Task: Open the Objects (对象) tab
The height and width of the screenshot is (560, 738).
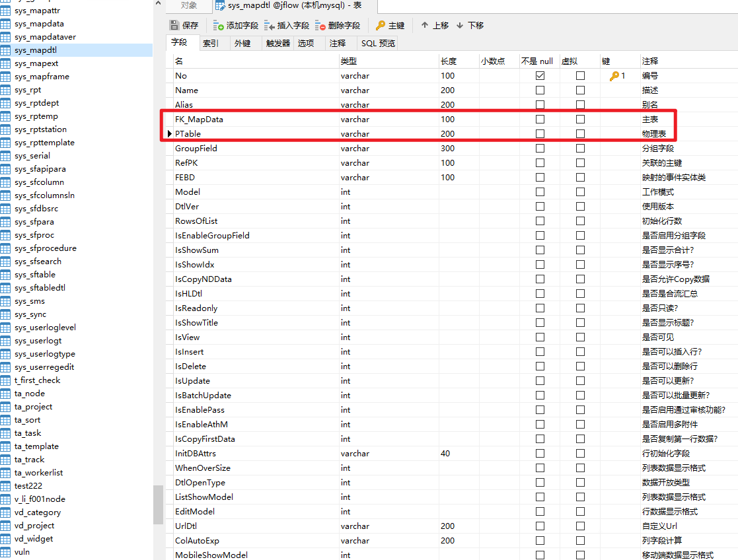Action: tap(189, 6)
